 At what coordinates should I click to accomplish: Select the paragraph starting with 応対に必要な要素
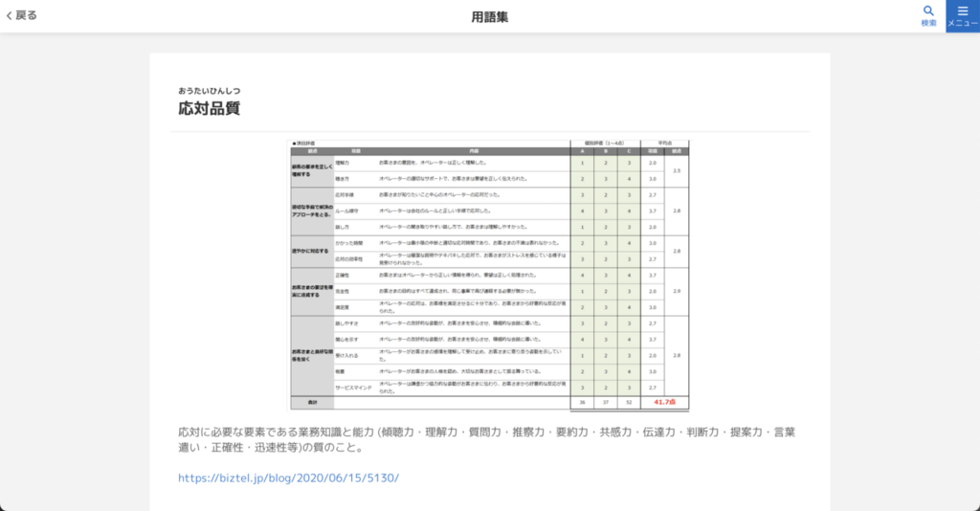point(486,440)
